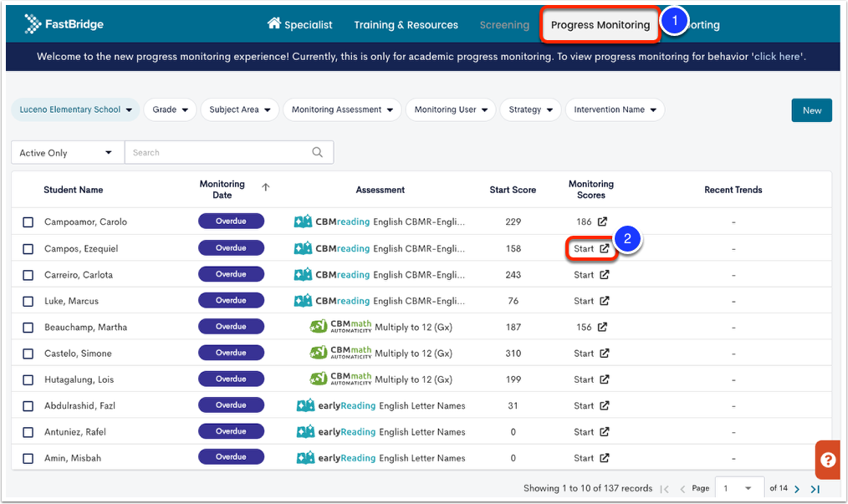The image size is (848, 504).
Task: Select the checkbox for Luke, Marcus
Action: pyautogui.click(x=28, y=301)
